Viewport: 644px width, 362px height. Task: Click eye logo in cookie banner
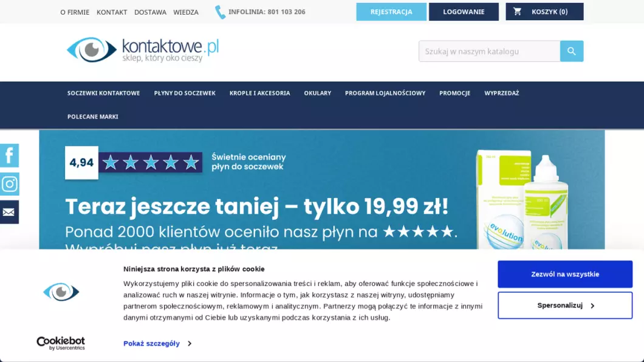[x=61, y=292]
